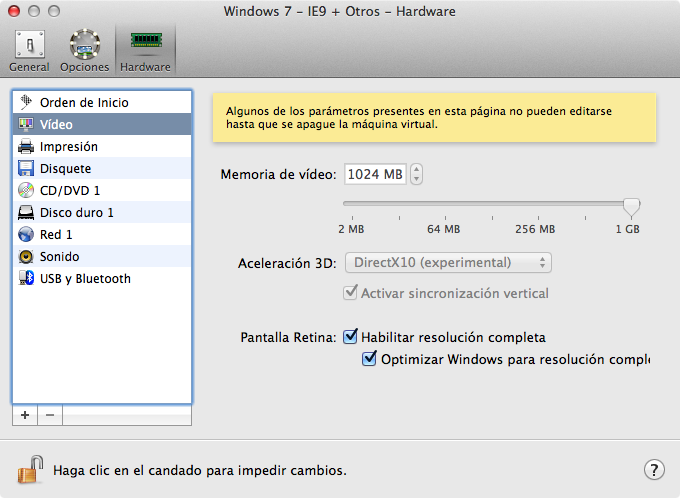Screen dimensions: 680x498
Task: Click the yellow warning notice text
Action: tap(418, 118)
